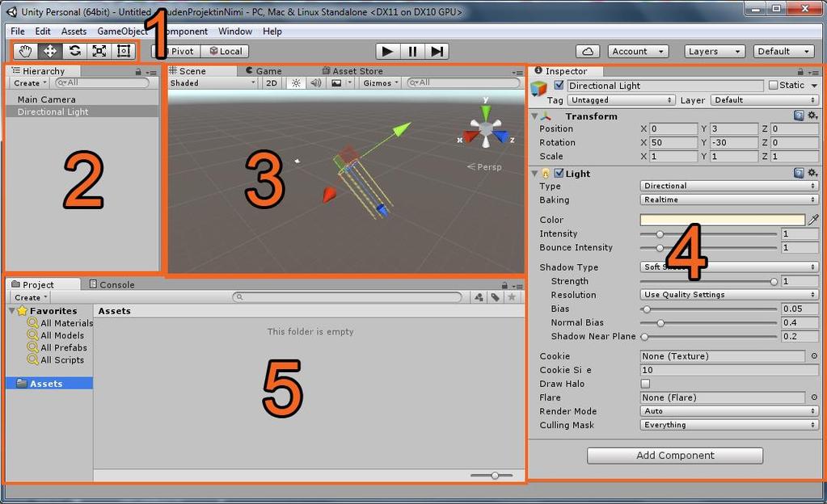827x504 pixels.
Task: Click the Flare object picker circle
Action: (814, 397)
